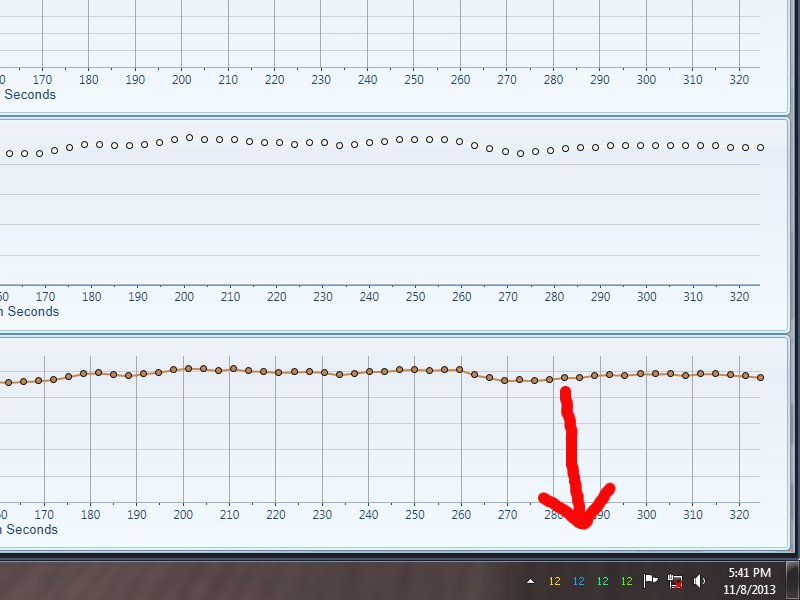The width and height of the screenshot is (800, 600).
Task: Click the 300 label on top graph axis
Action: pyautogui.click(x=647, y=80)
